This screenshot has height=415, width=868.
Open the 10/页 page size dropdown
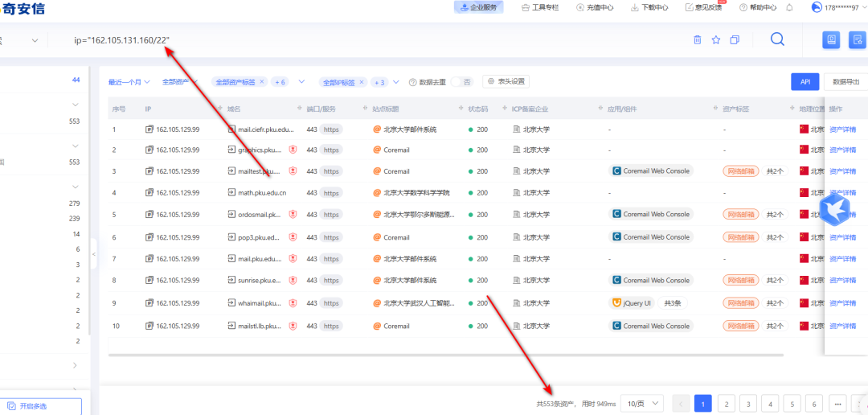click(x=642, y=404)
